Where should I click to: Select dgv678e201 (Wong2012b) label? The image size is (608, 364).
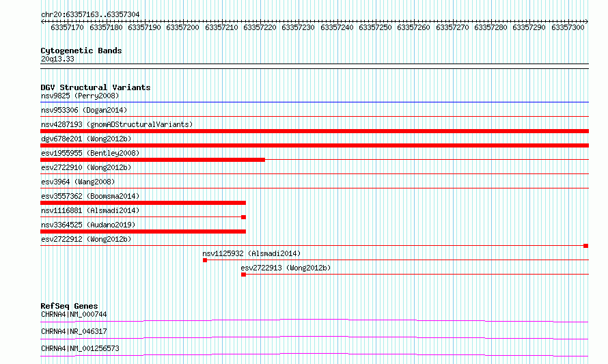point(86,139)
